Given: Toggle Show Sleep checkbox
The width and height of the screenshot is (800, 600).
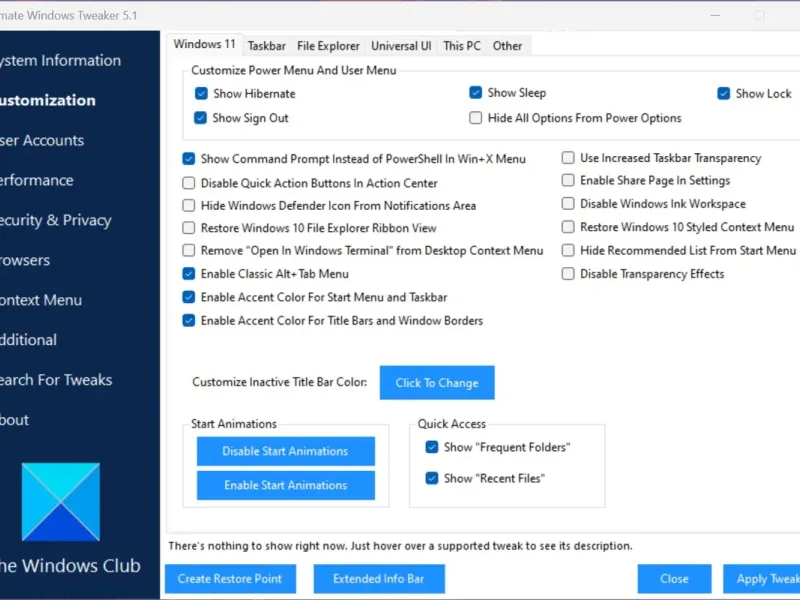Looking at the screenshot, I should point(476,92).
